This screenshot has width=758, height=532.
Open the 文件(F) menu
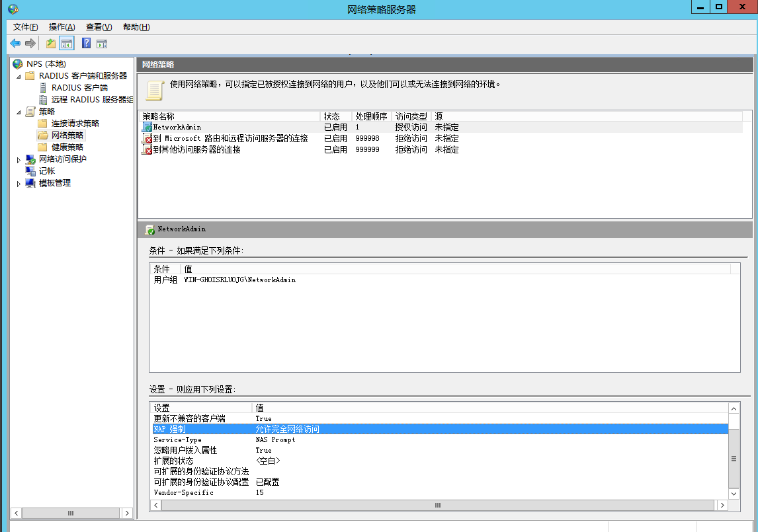[25, 27]
